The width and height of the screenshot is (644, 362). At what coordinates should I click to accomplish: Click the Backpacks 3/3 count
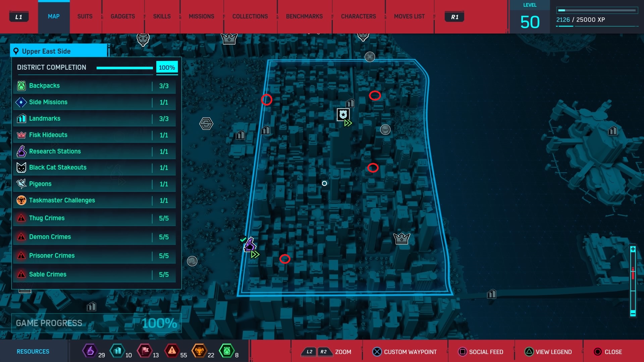click(164, 86)
